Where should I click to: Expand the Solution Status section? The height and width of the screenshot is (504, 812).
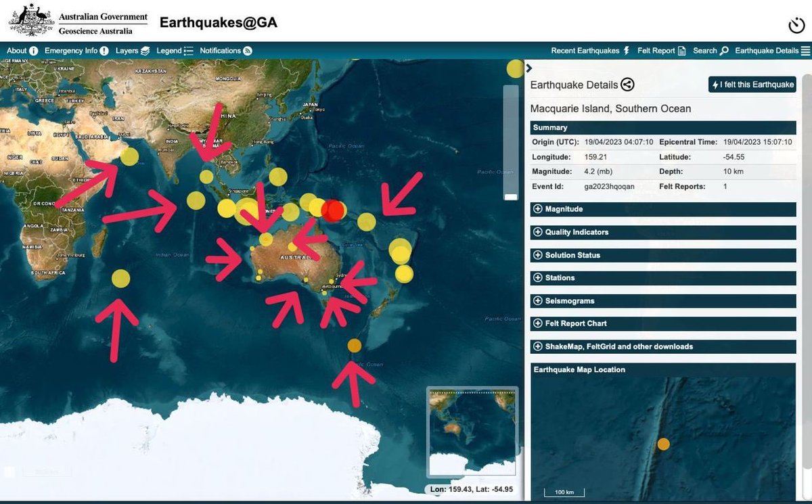[x=663, y=255]
